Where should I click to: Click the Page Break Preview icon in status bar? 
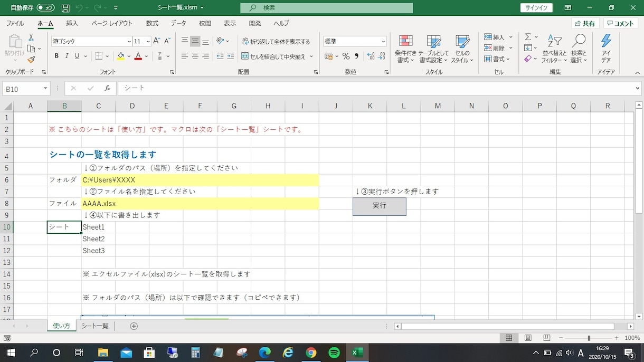[x=547, y=338]
